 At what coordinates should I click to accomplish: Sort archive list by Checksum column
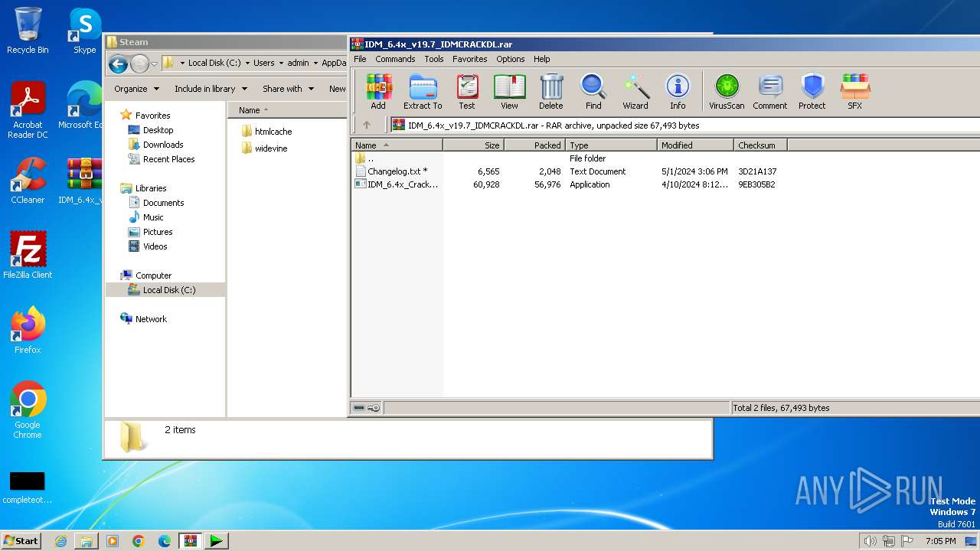[x=760, y=145]
